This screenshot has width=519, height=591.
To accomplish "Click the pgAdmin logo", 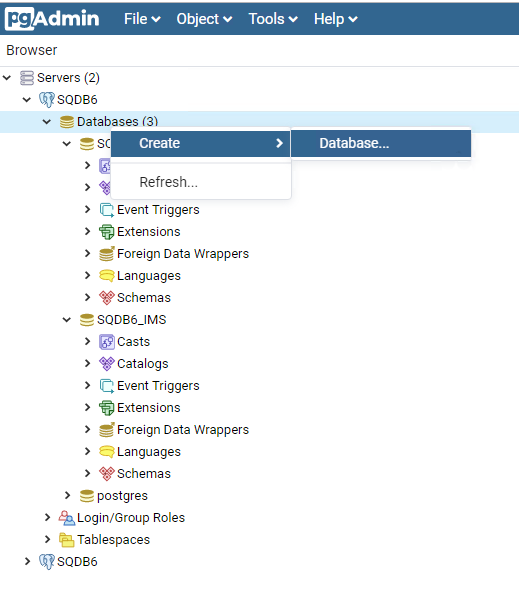I will [x=52, y=18].
